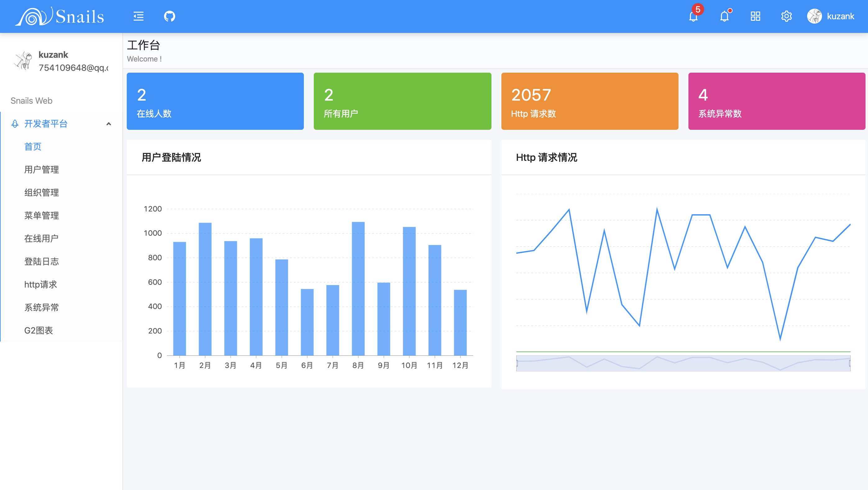Go to 登陆日志 menu item

point(41,261)
